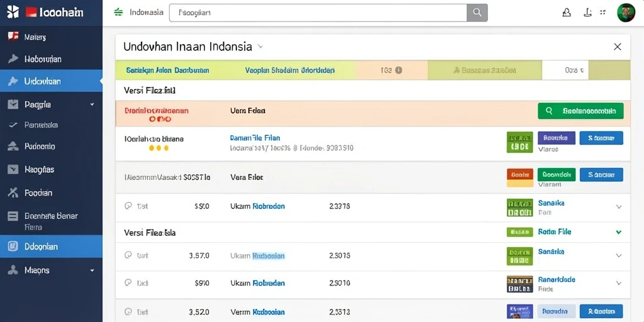Screen dimensions: 644x322
Task: Select the Naiters sidebar icon
Action: pos(13,36)
